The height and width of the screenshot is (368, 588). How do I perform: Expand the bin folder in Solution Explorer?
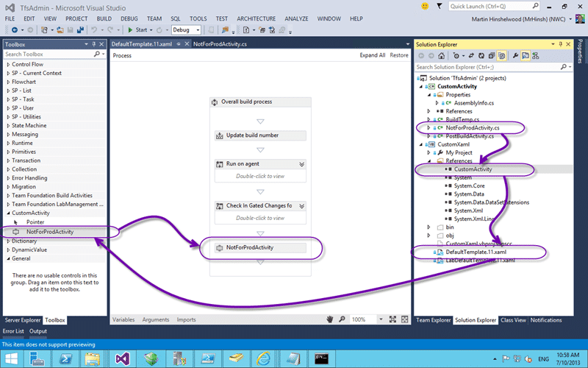pos(429,227)
